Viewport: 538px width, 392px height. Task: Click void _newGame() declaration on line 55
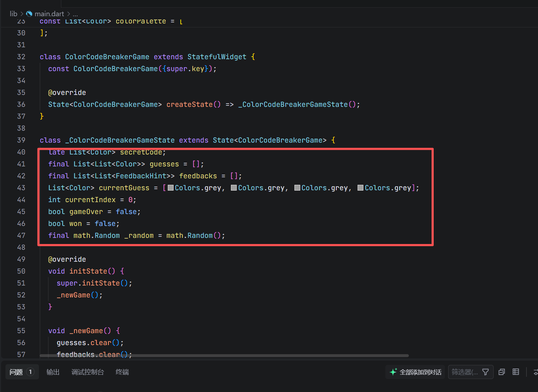coord(80,331)
